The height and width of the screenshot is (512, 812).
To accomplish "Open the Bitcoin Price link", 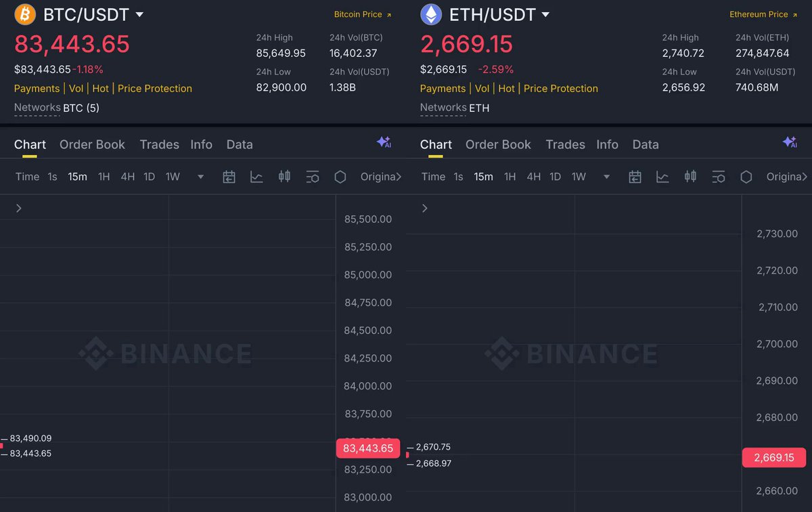I will [363, 14].
